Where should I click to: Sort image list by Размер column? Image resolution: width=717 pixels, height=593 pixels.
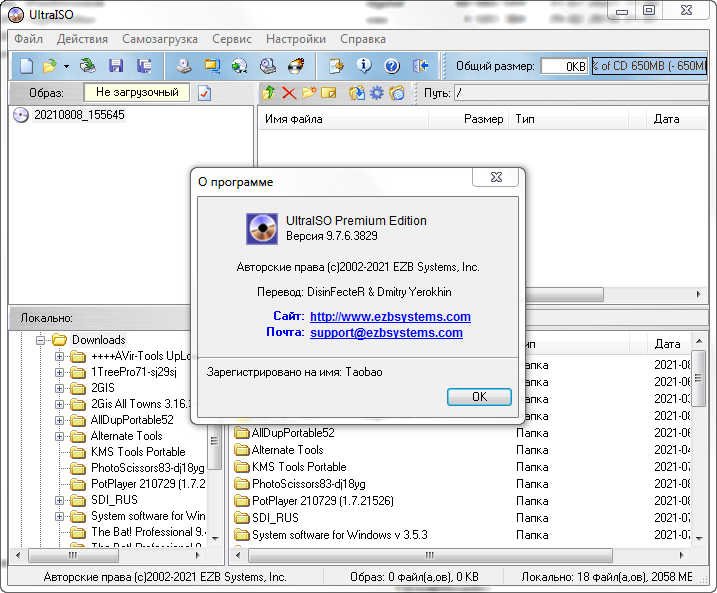(469, 119)
